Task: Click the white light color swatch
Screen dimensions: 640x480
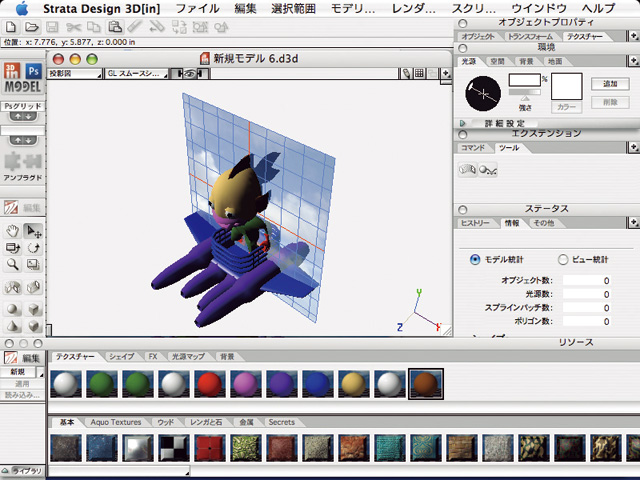Action: pos(567,87)
